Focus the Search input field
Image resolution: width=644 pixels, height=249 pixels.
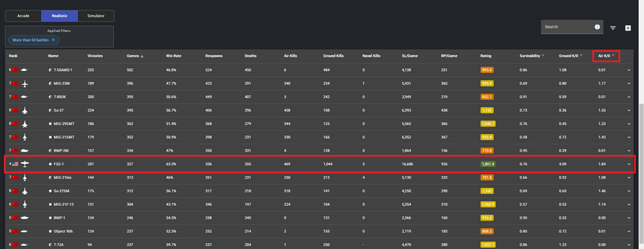coord(567,26)
